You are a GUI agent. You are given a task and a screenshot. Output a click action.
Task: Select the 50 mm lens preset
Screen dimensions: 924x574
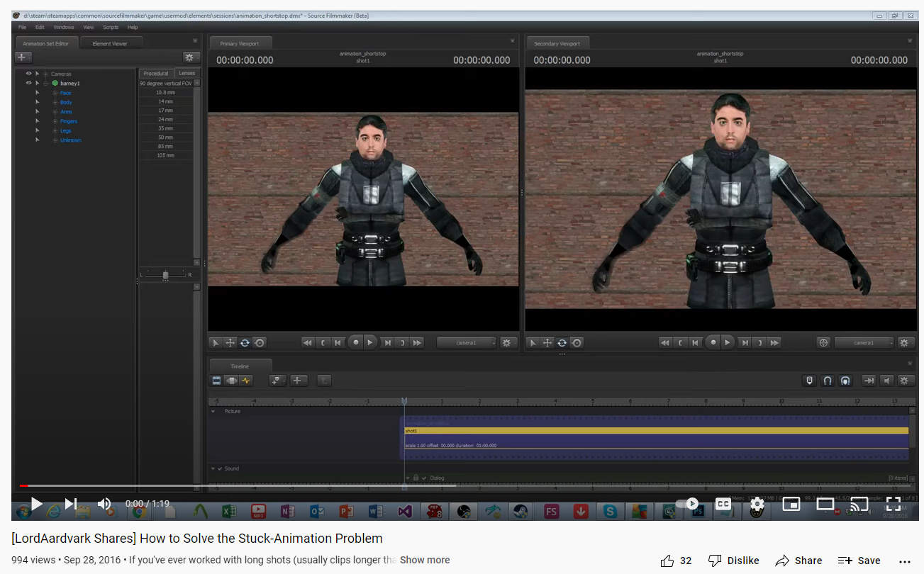[x=165, y=137]
